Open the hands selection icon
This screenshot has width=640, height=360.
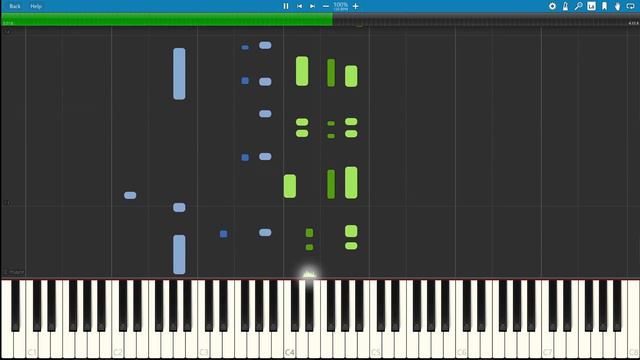618,6
